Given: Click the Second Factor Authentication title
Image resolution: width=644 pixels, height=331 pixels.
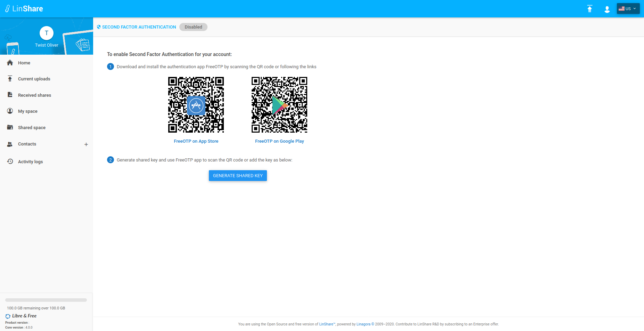Looking at the screenshot, I should 139,27.
